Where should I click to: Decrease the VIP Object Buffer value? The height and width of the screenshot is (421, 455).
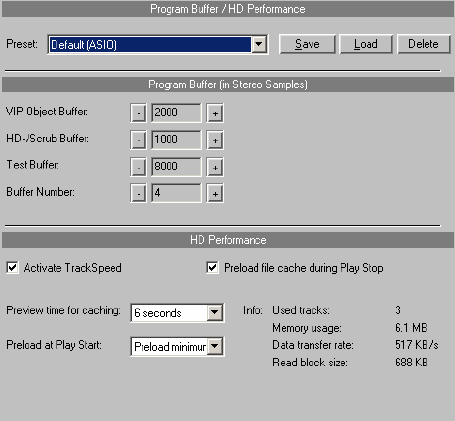(x=138, y=113)
